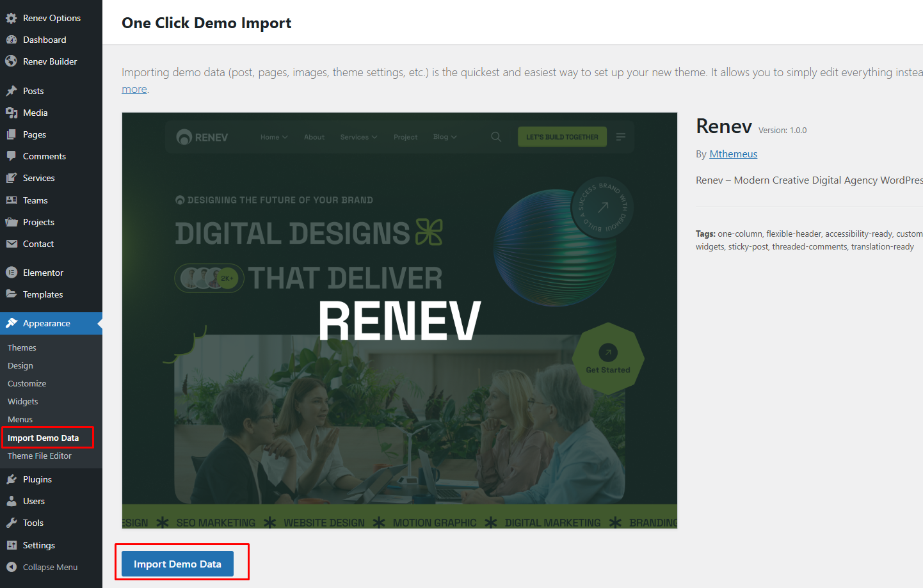Click the Pages icon in sidebar
Screen dimensions: 923x588
[12, 134]
